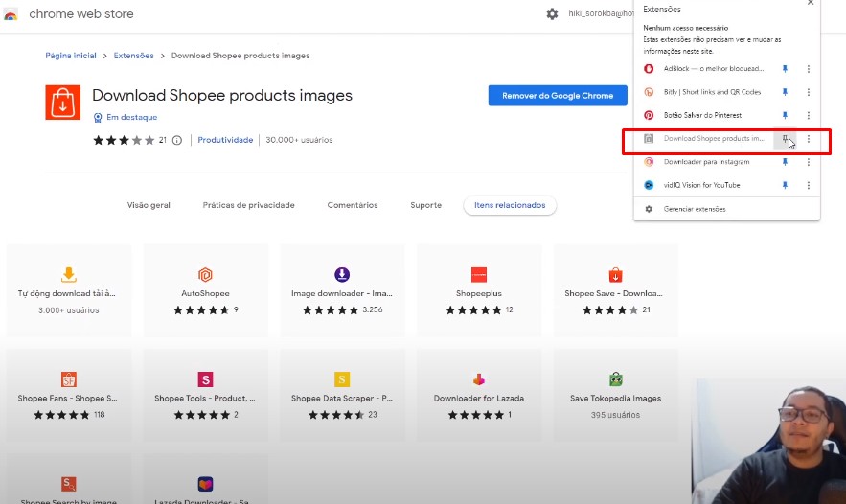Click the Shopee Save bag icon
The height and width of the screenshot is (504, 846).
(616, 275)
